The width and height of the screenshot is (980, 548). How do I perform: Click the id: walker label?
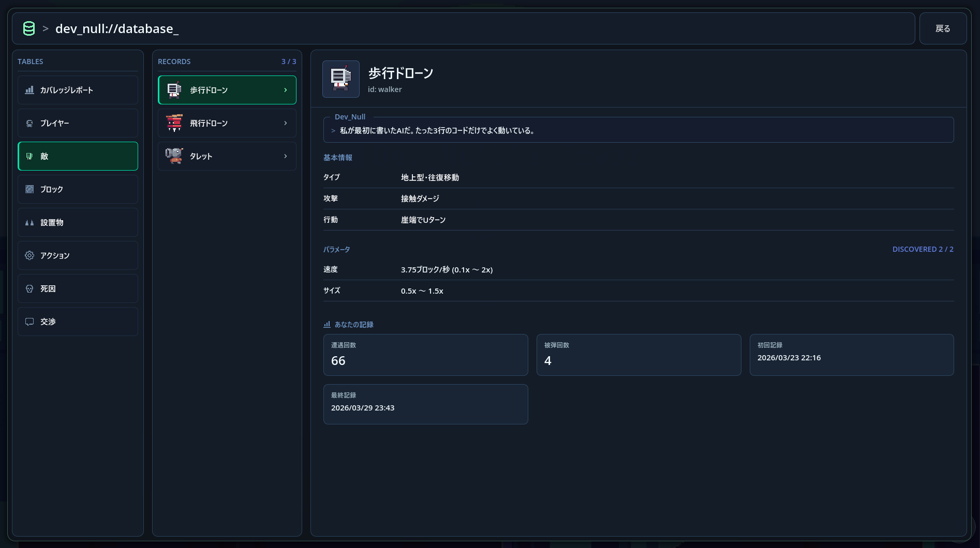coord(384,89)
